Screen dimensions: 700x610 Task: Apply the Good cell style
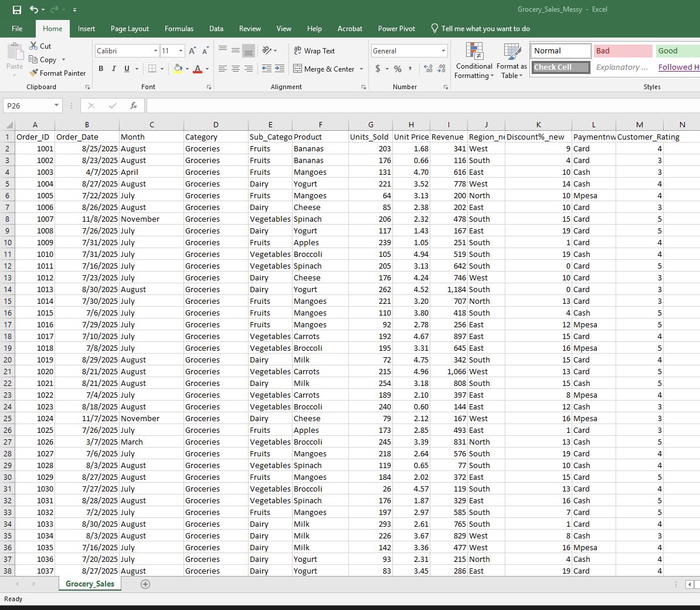[677, 51]
